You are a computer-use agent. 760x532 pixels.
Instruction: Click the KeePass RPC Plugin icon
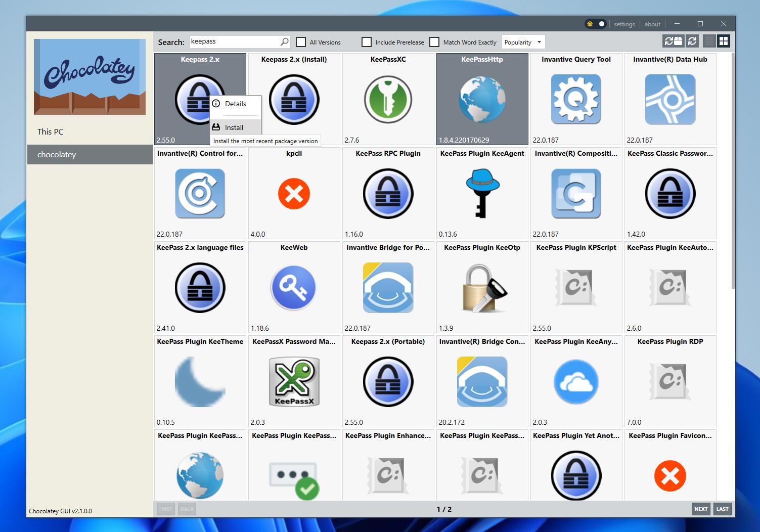[x=388, y=194]
